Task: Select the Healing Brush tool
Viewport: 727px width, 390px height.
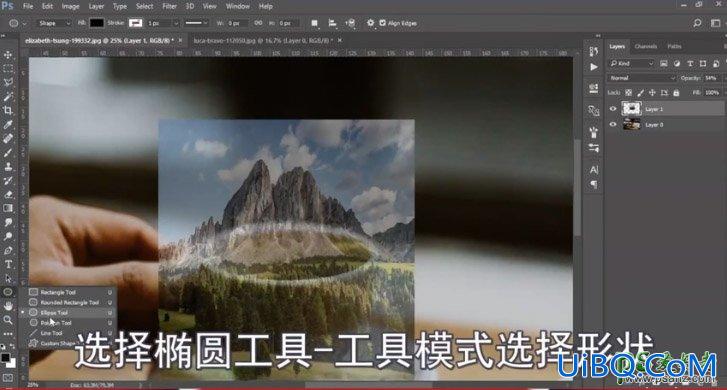Action: point(8,138)
